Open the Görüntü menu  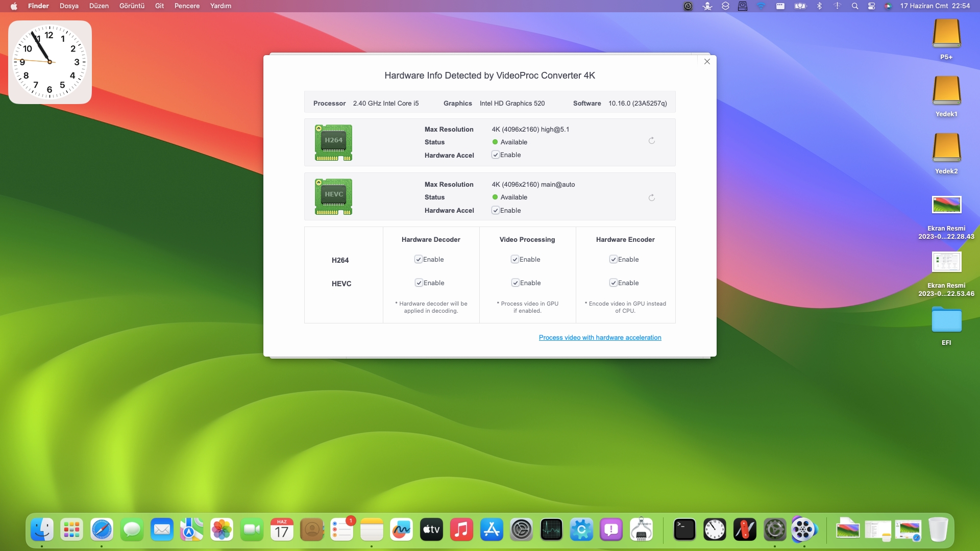pyautogui.click(x=132, y=6)
